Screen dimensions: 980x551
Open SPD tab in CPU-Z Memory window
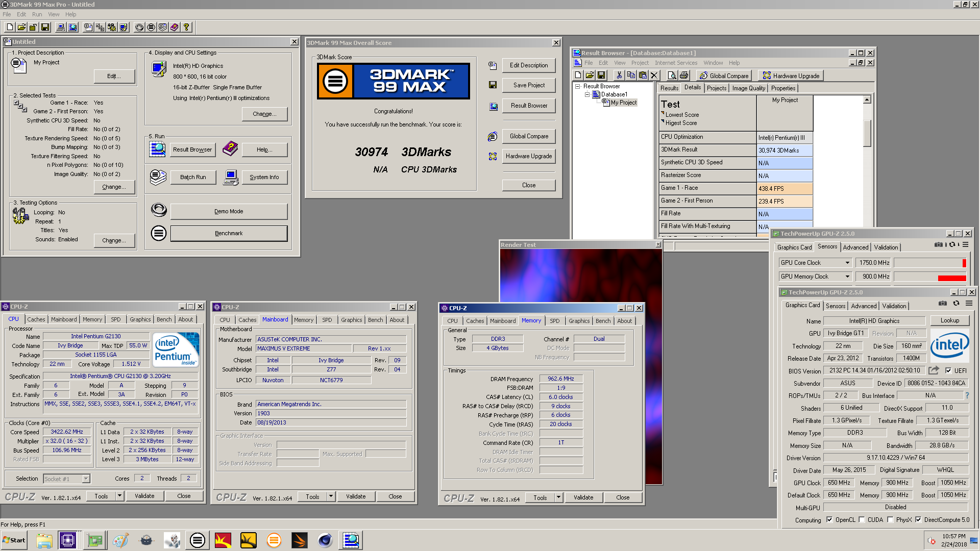pos(554,321)
